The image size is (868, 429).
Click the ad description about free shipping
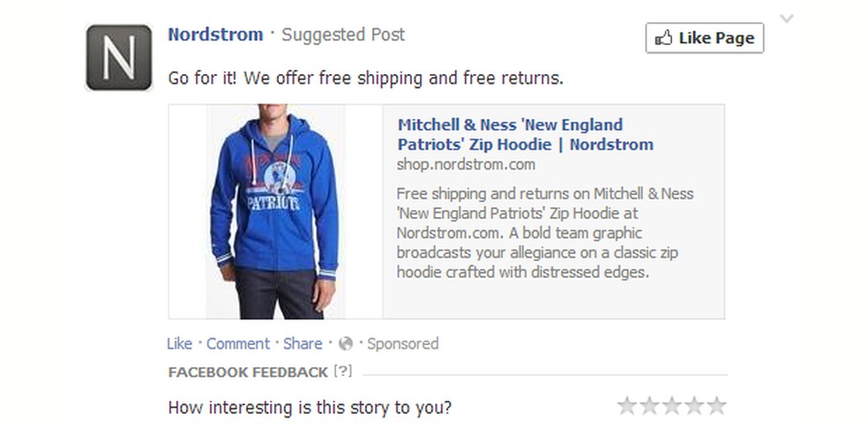pos(545,233)
